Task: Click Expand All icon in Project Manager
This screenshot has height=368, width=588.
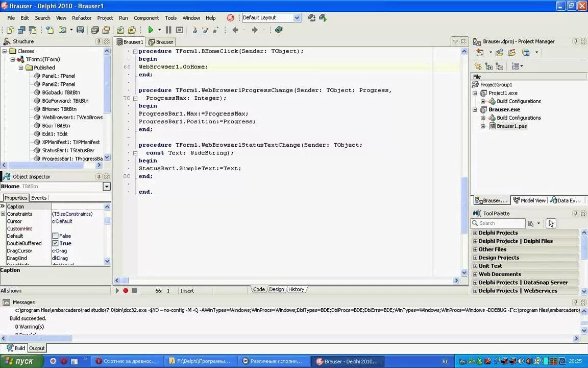Action: tap(488, 66)
